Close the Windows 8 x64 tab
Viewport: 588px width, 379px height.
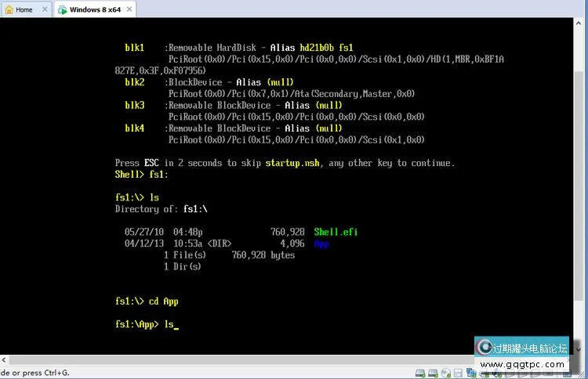click(x=129, y=9)
